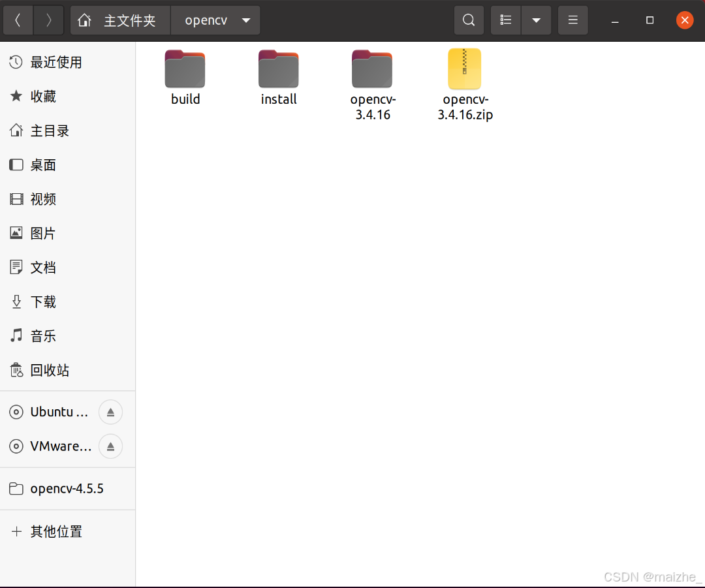The width and height of the screenshot is (705, 588).
Task: Select the opencv-3.4.16.zip archive icon
Action: (465, 69)
